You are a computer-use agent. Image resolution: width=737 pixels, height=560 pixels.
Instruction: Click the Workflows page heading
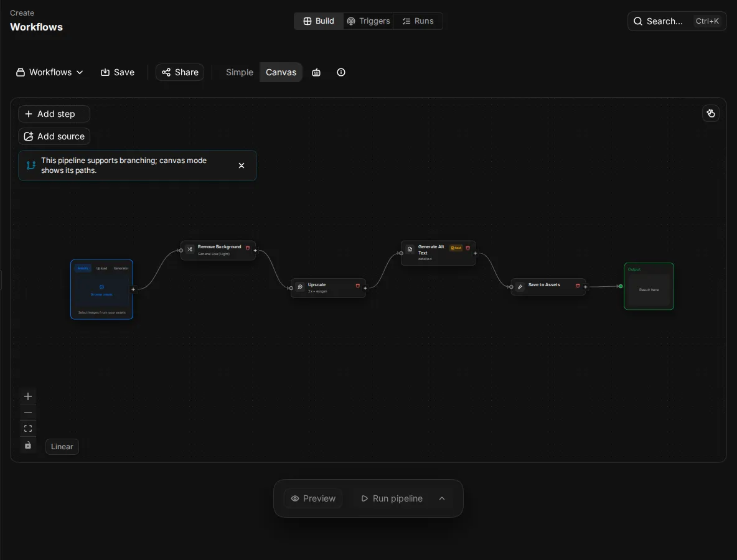(36, 27)
